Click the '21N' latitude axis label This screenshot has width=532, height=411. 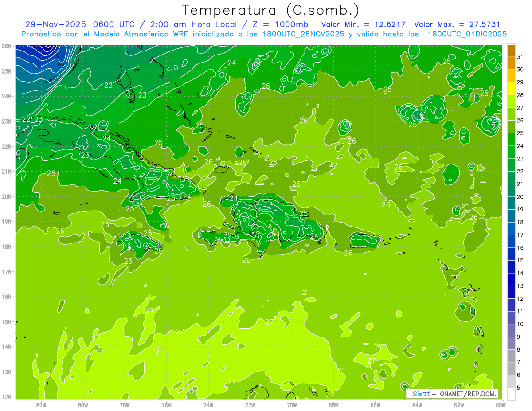coord(6,171)
